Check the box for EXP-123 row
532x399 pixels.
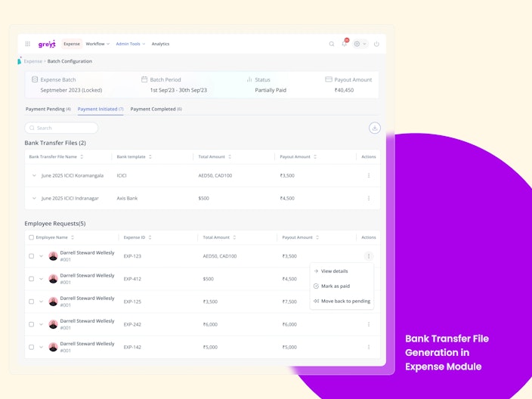[31, 256]
